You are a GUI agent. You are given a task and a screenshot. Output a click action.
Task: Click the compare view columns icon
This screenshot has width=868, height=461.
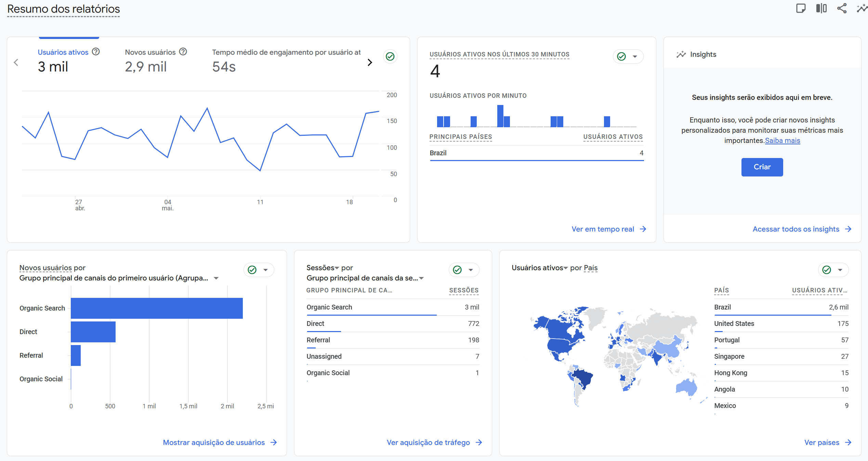coord(821,8)
